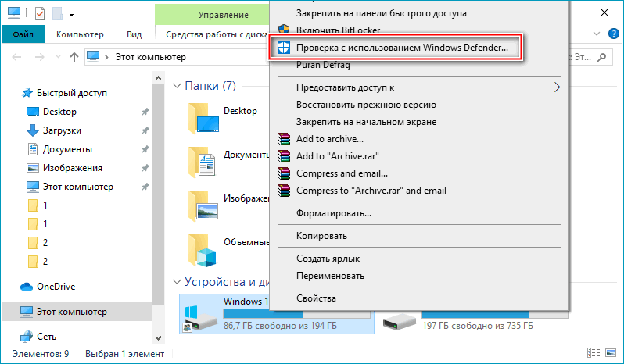Collapse the Устройства и диски group
Viewport: 624px width, 364px height.
tap(177, 282)
